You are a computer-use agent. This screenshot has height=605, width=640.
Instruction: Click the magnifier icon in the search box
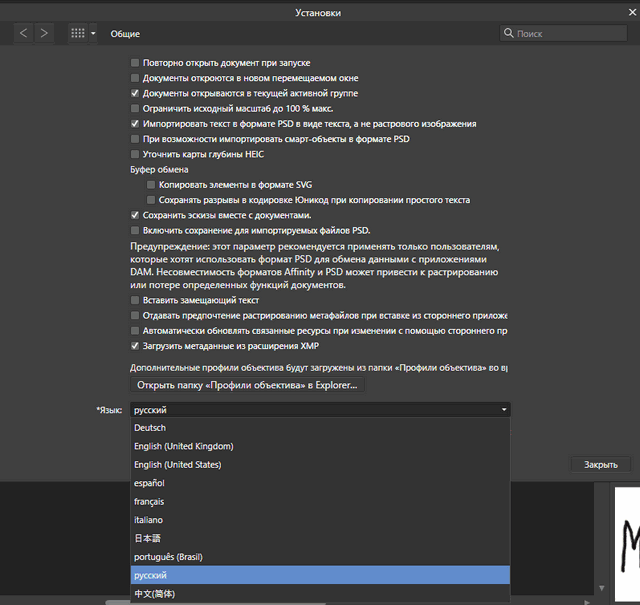tap(509, 34)
